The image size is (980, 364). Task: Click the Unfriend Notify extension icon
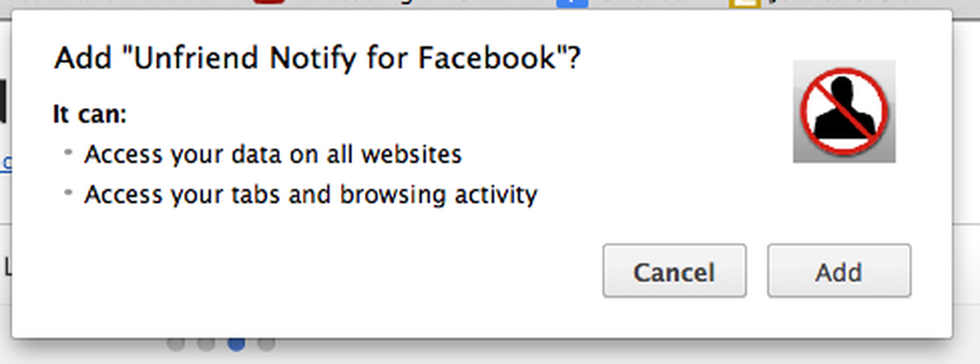(844, 112)
